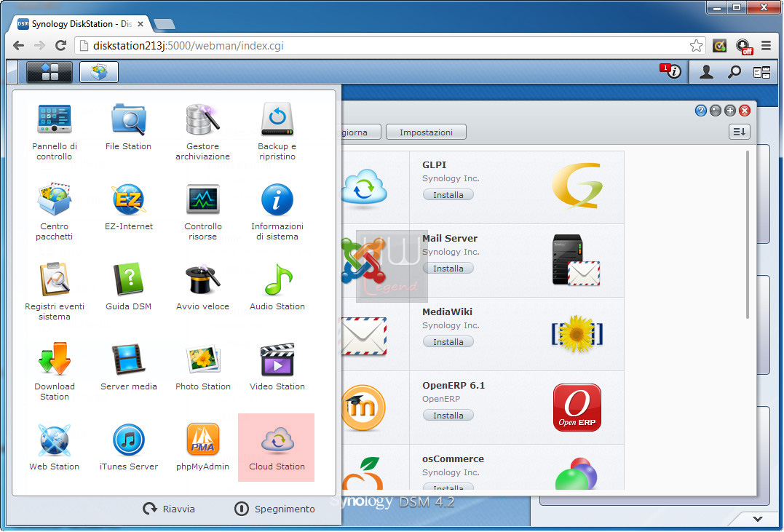Toggle the DSM widgets panel icon
The width and height of the screenshot is (784, 532).
pos(761,73)
